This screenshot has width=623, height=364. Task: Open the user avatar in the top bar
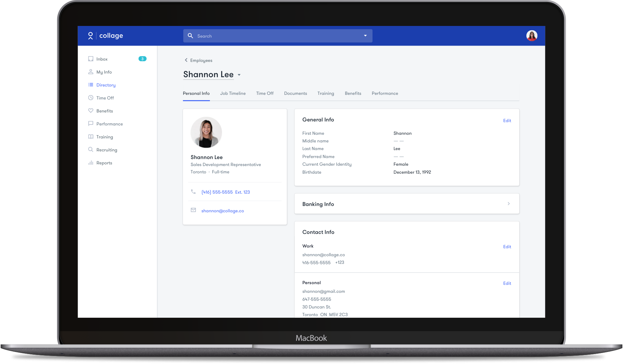click(x=532, y=36)
